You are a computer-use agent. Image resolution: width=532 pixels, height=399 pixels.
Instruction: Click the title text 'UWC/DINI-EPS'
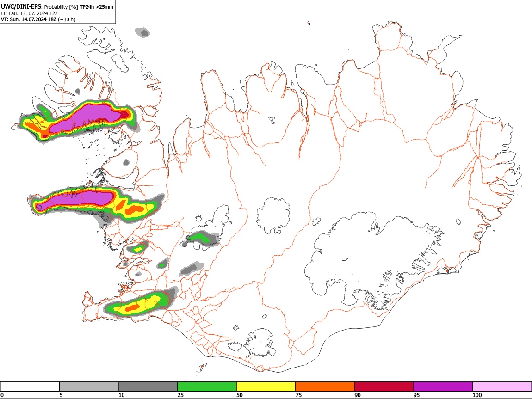pos(21,6)
